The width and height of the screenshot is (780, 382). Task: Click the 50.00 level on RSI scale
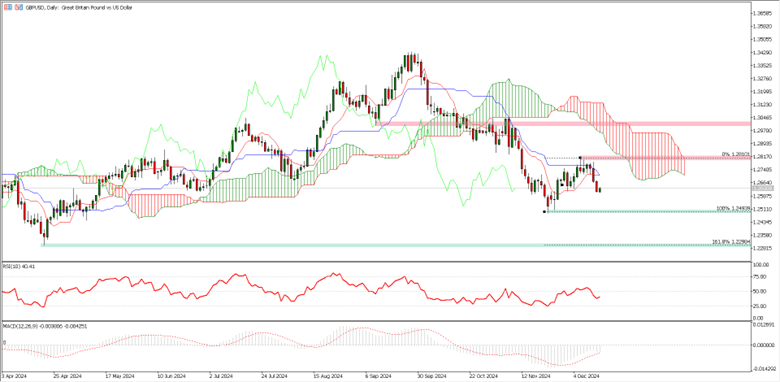(x=760, y=292)
